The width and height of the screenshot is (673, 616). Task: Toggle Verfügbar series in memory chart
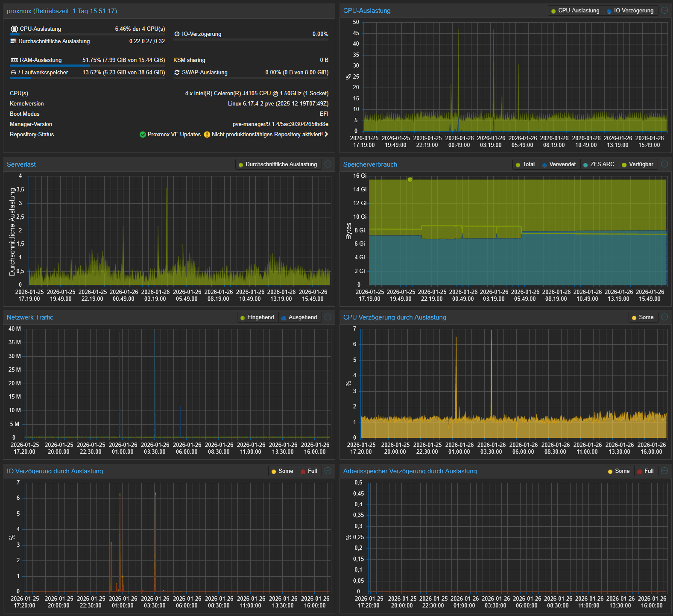638,164
